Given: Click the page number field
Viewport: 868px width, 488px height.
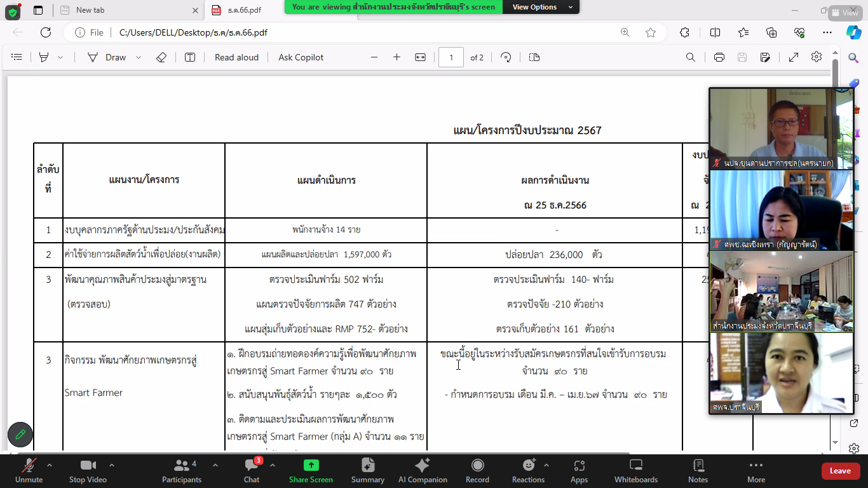Looking at the screenshot, I should (451, 57).
